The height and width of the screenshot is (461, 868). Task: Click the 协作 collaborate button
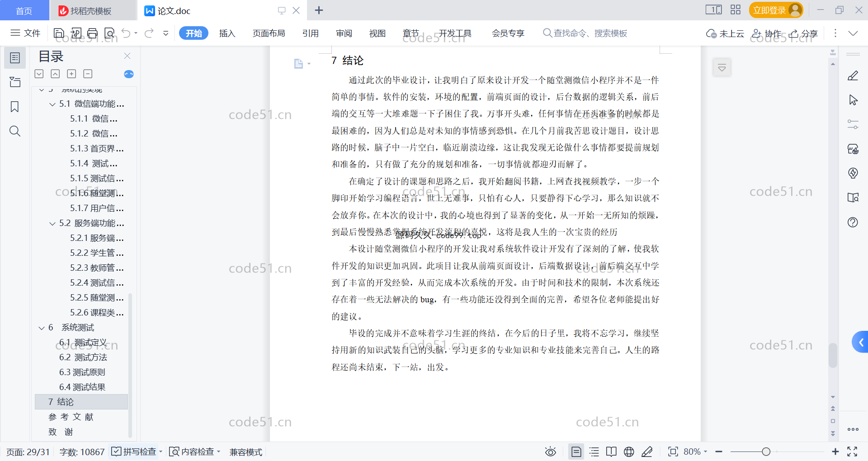click(x=767, y=33)
